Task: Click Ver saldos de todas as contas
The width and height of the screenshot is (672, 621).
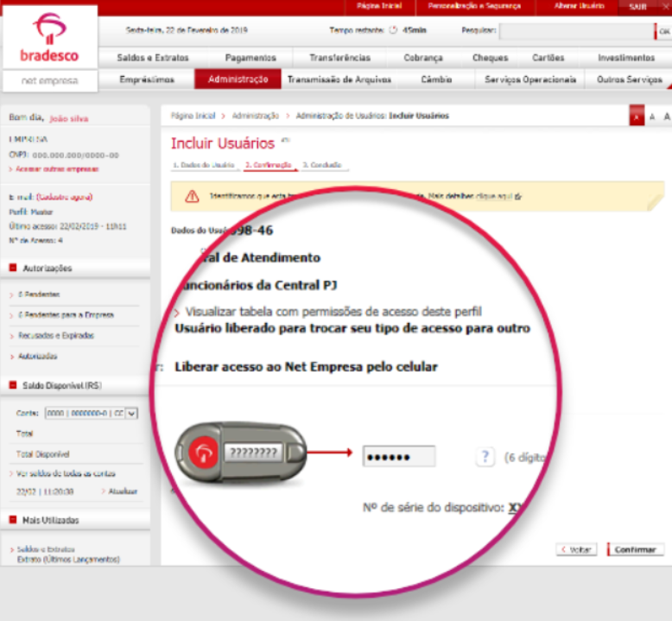Action: pyautogui.click(x=66, y=473)
